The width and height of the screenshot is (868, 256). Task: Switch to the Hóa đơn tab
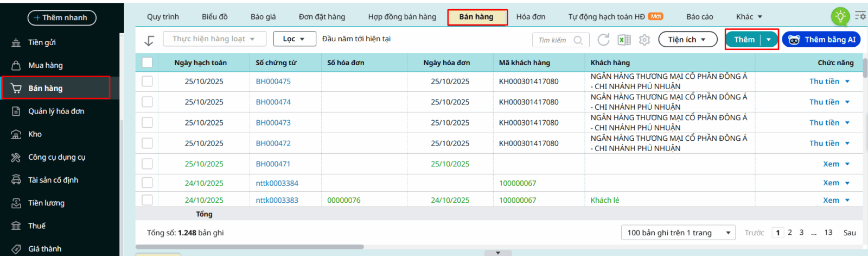[531, 17]
